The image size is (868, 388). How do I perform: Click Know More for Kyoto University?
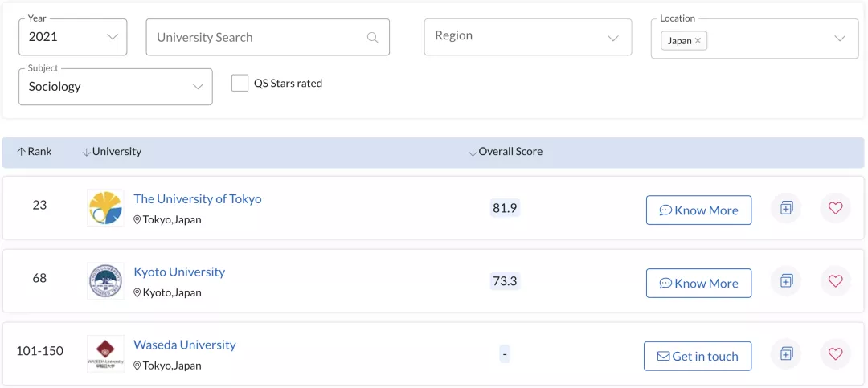698,284
